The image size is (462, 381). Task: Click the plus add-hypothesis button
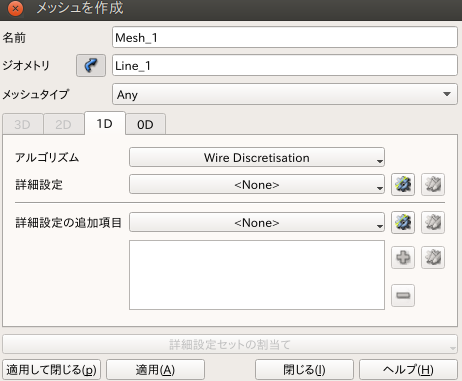click(403, 257)
